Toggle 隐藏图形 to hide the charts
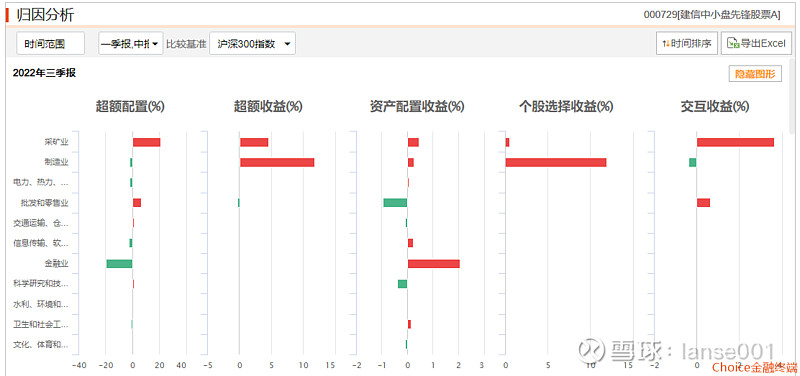The image size is (800, 376). tap(755, 74)
